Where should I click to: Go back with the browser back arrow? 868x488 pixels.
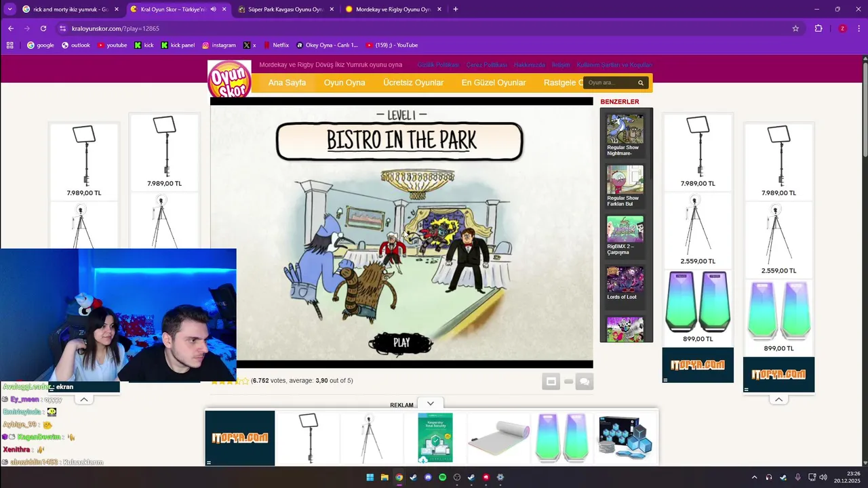(x=11, y=28)
